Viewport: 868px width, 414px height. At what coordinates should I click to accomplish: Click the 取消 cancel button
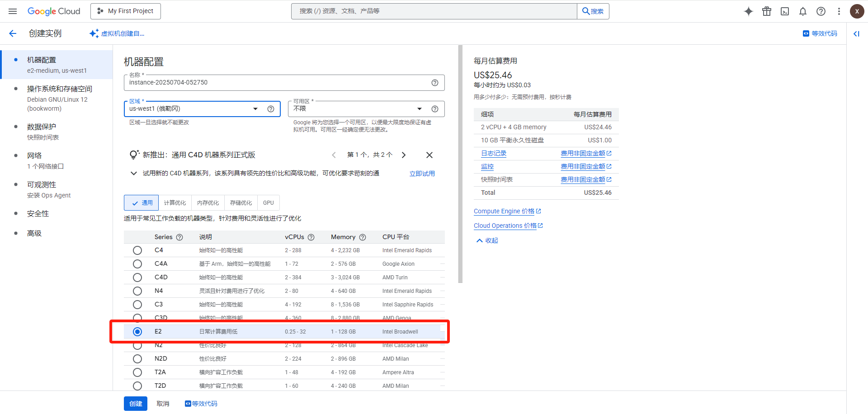pos(163,404)
